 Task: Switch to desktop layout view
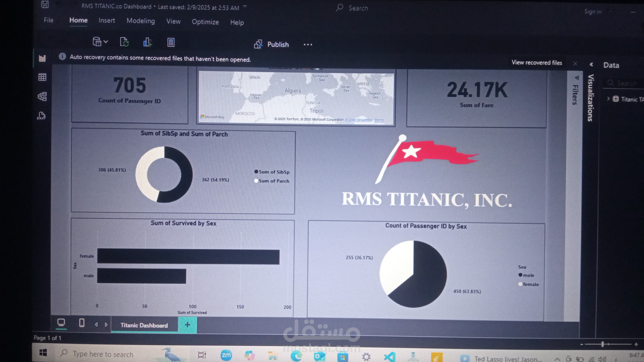61,323
